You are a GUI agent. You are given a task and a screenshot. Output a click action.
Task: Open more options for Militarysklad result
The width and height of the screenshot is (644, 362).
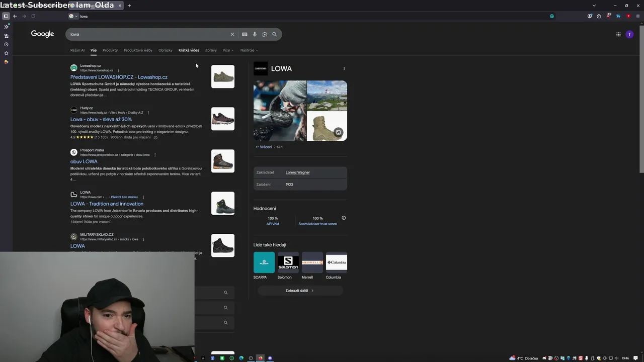pos(143,239)
